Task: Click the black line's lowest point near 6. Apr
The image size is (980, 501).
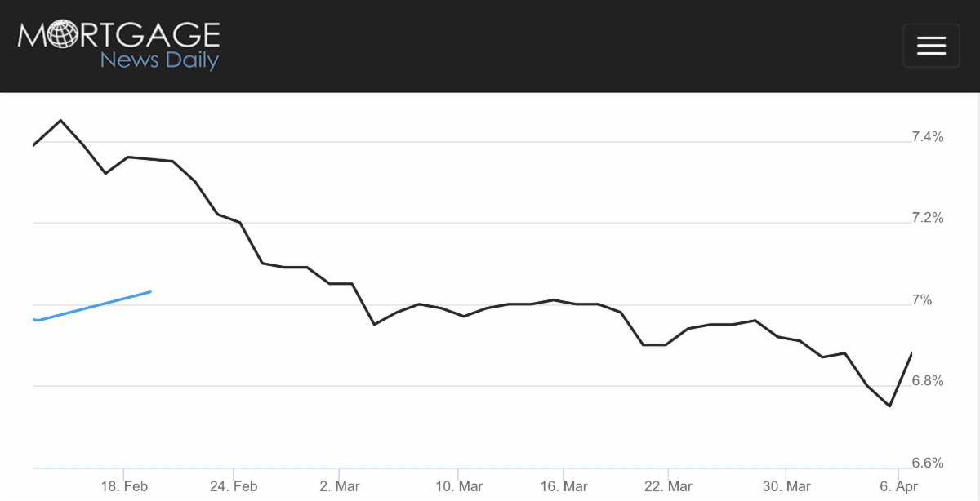Action: coord(889,406)
